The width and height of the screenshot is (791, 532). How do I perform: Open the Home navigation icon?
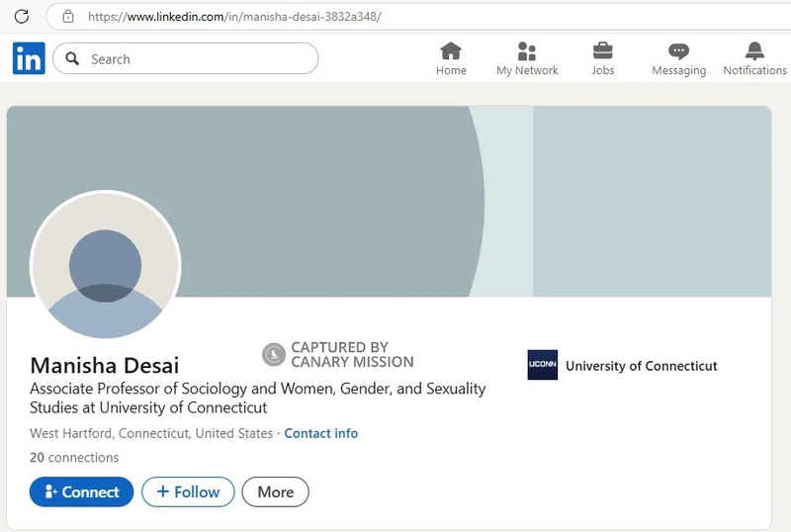pos(451,51)
